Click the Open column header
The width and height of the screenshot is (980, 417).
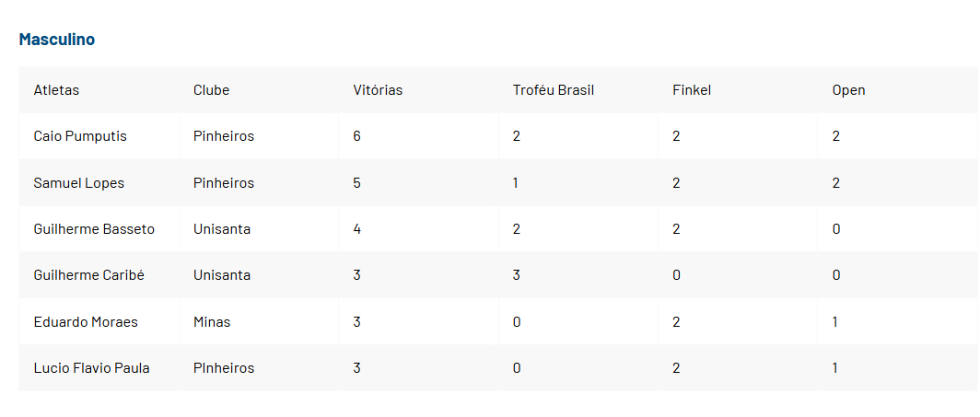848,90
